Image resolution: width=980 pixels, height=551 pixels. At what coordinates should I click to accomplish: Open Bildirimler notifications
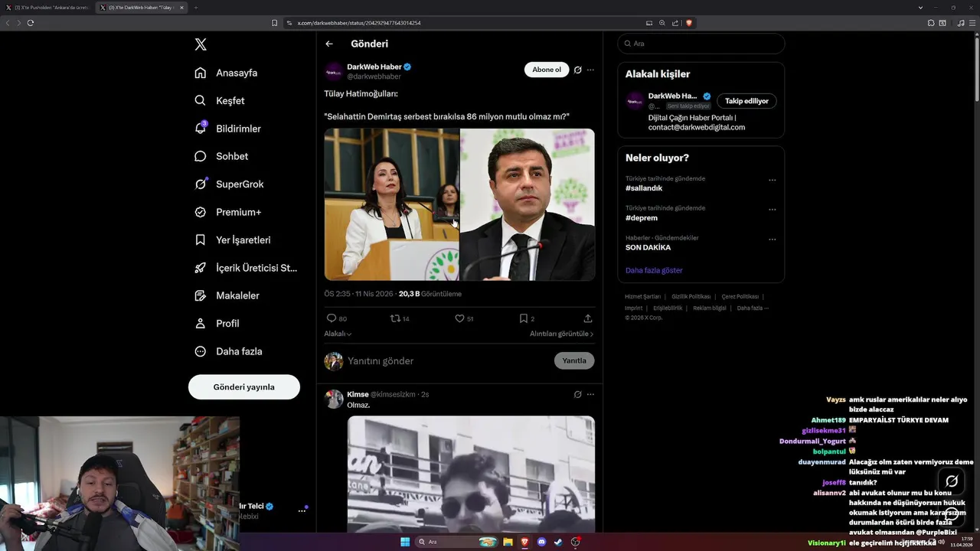pyautogui.click(x=227, y=129)
